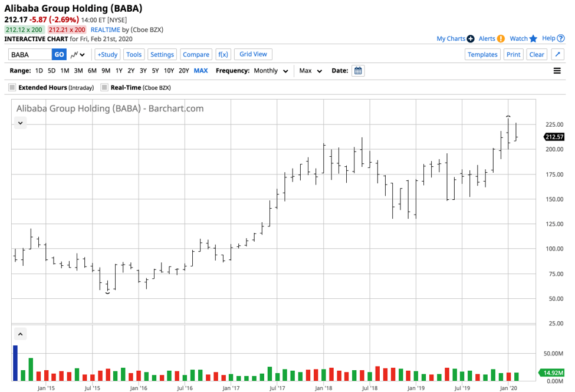
Task: Select the 20Y range
Action: (184, 71)
